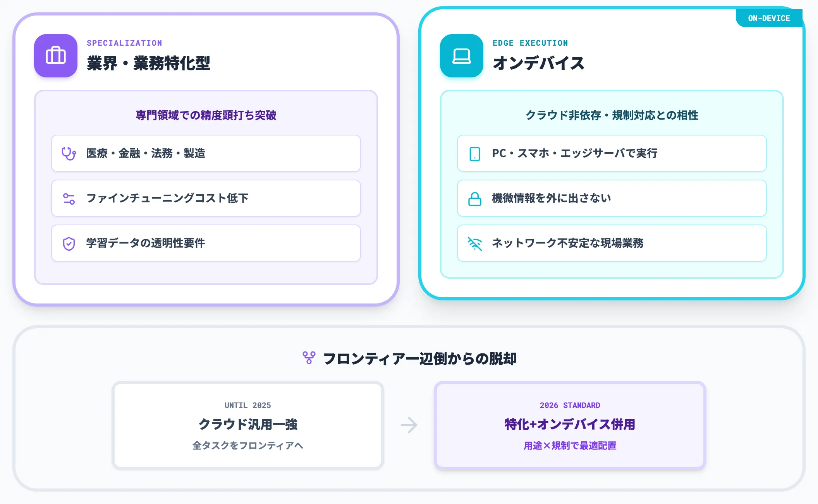
Task: Click the UNTIL 2025 クラウド汎用一強 card
Action: (x=248, y=425)
